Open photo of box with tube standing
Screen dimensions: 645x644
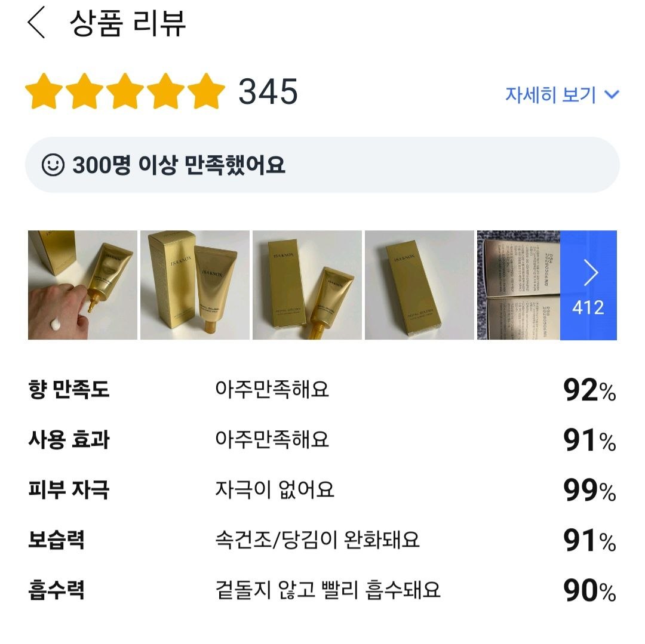195,285
